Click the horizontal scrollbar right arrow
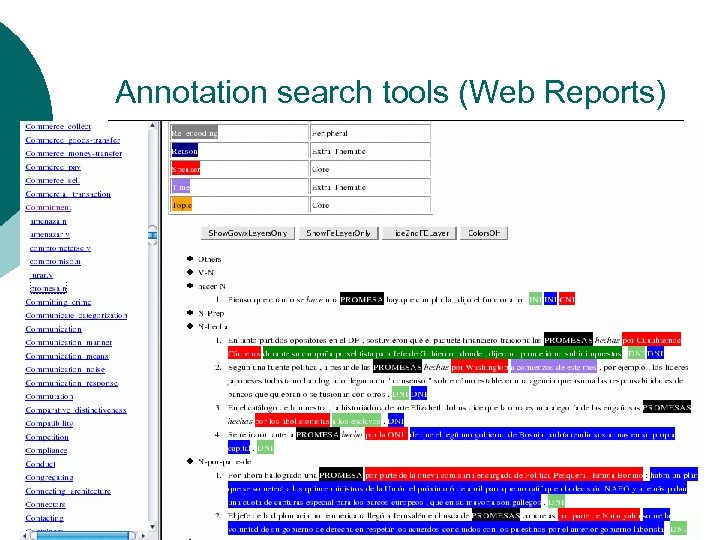This screenshot has height=540, width=720. pyautogui.click(x=143, y=536)
